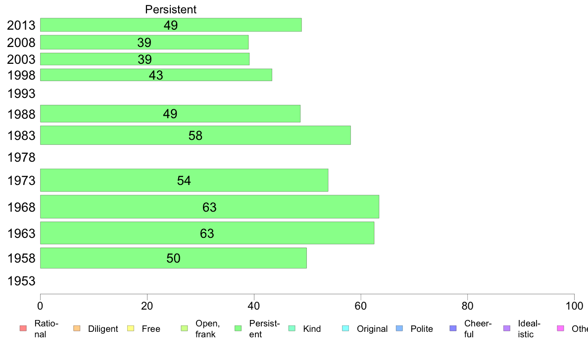This screenshot has height=364, width=588.
Task: Click the green Persistent legend swatch
Action: 238,328
